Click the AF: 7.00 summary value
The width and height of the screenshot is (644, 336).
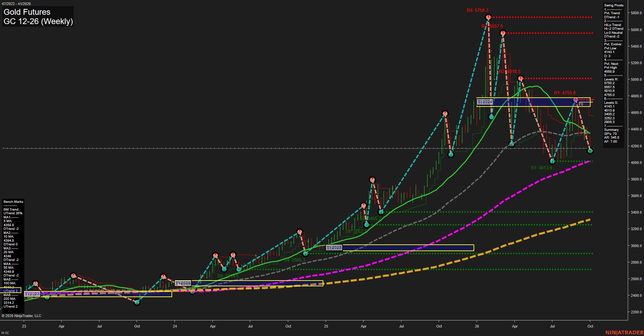tap(611, 142)
